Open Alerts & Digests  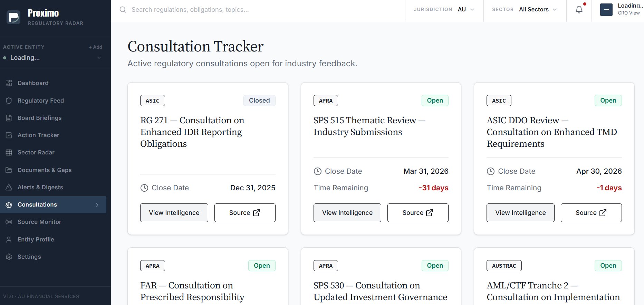[53, 187]
